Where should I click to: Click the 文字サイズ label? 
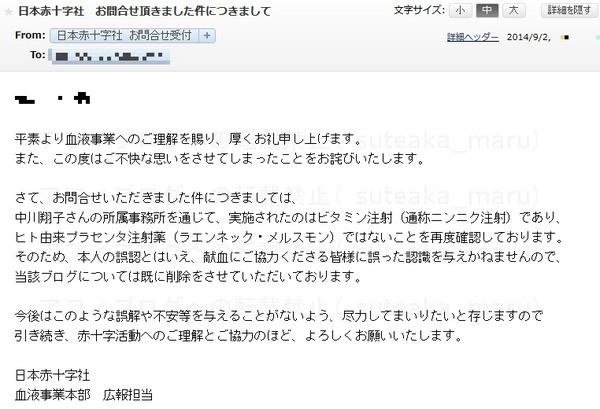(x=419, y=10)
